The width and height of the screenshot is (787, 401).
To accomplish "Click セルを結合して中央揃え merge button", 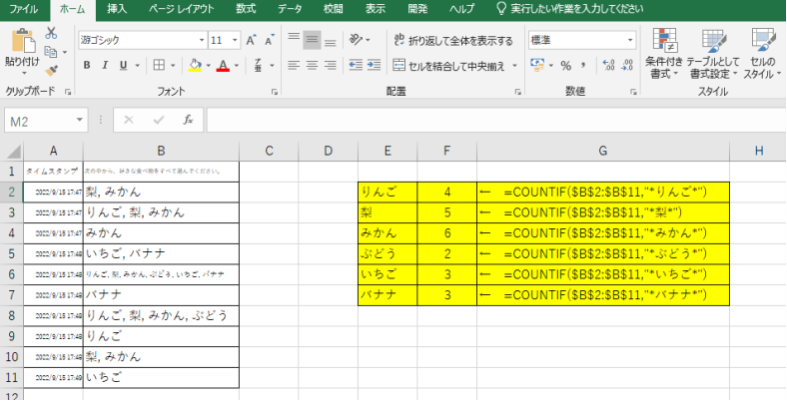I will [449, 66].
